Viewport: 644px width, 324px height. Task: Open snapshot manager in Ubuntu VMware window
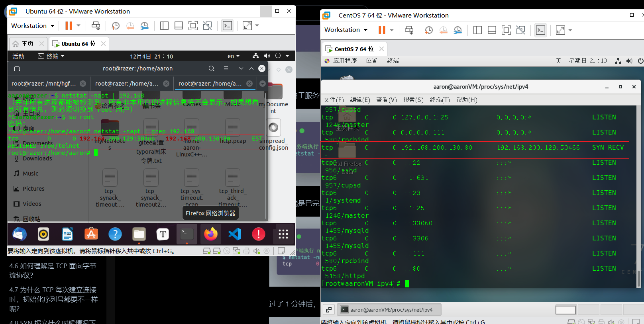(x=144, y=26)
